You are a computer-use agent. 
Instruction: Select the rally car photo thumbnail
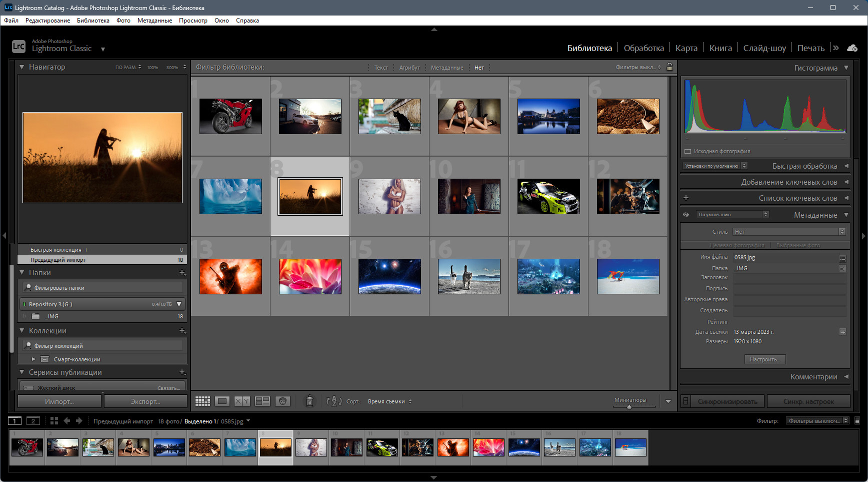click(548, 196)
